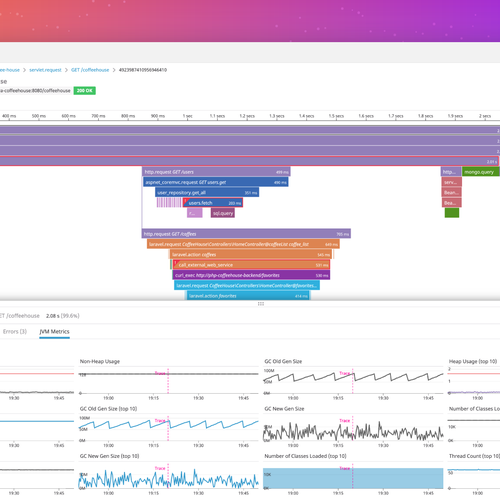This screenshot has height=500, width=500.
Task: Click the Trace marker on the Non-Heap Usage chart
Action: [x=160, y=373]
